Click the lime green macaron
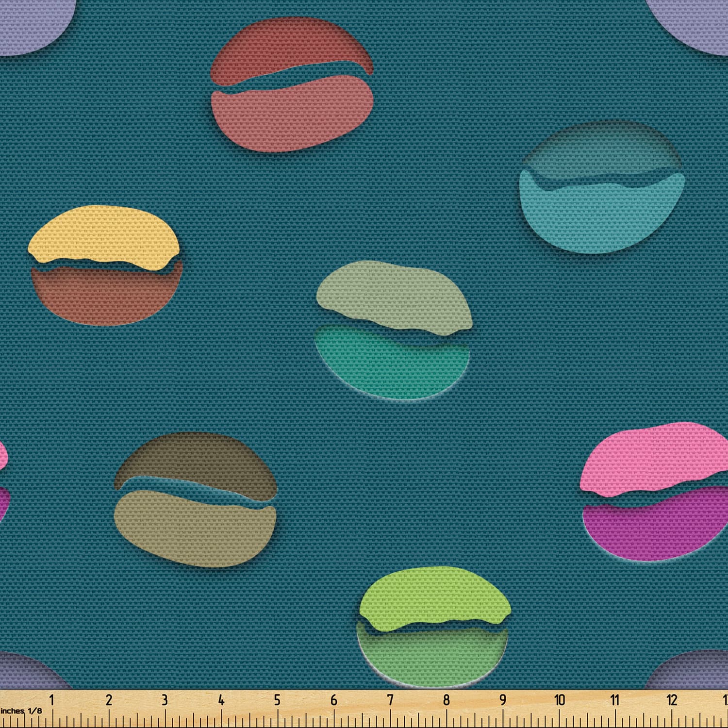 click(x=434, y=627)
